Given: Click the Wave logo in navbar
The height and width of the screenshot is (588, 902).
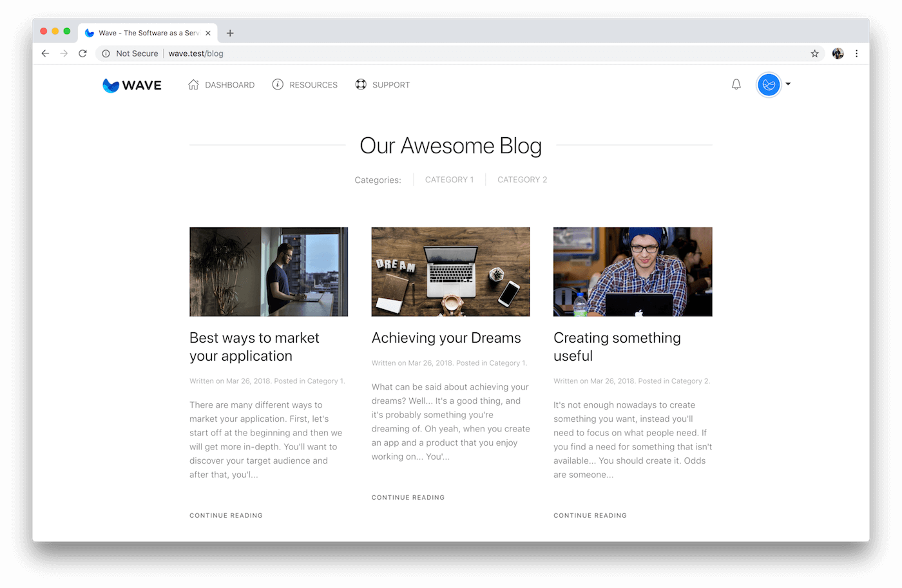Looking at the screenshot, I should click(x=132, y=85).
